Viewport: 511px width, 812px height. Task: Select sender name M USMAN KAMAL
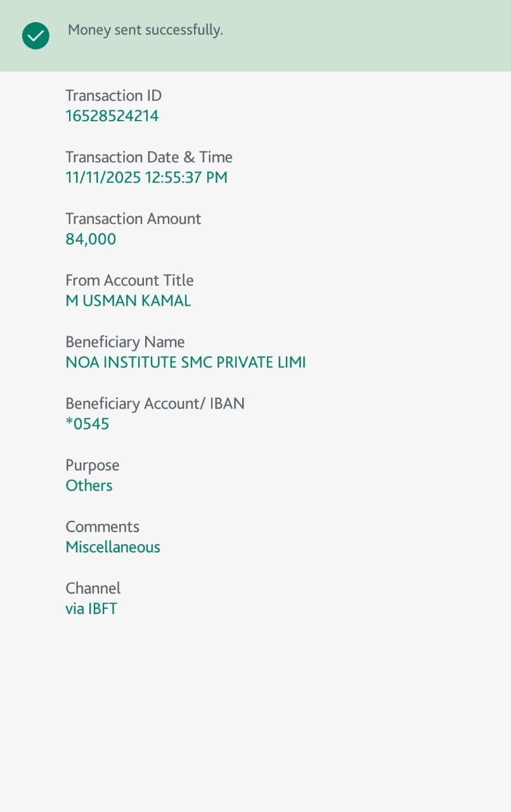coord(128,301)
